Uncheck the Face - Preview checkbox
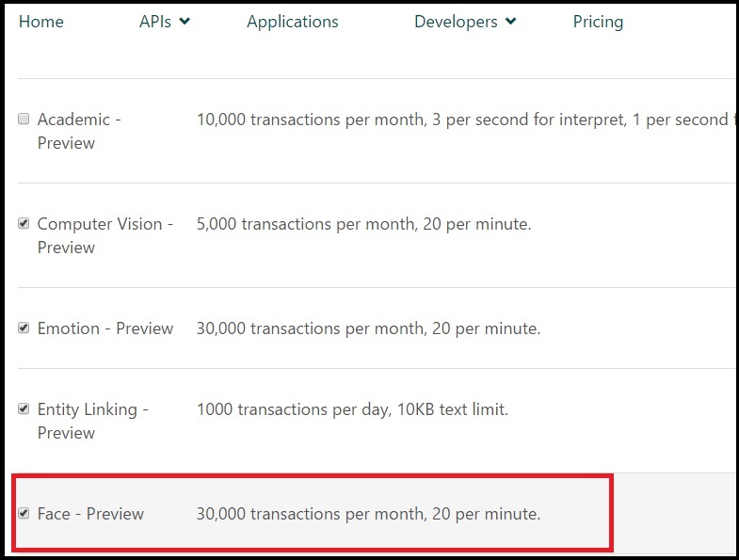The height and width of the screenshot is (560, 739). [24, 514]
